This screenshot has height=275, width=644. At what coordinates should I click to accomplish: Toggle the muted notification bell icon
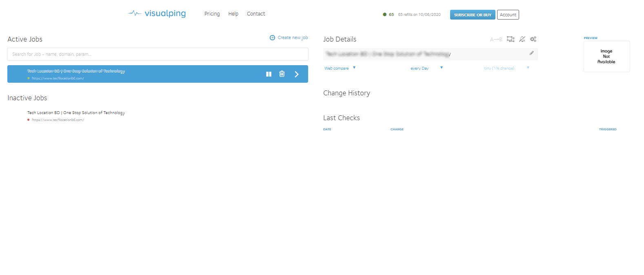coord(522,39)
